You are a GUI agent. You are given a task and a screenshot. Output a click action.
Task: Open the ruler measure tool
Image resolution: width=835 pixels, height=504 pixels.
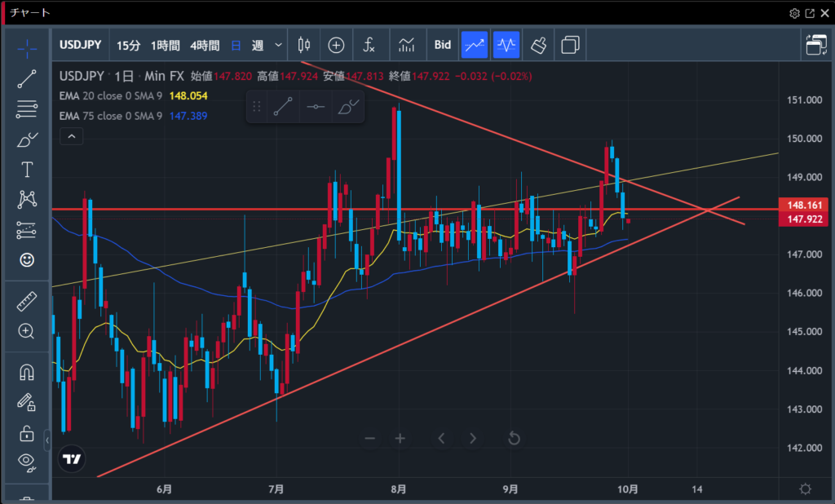coord(27,302)
